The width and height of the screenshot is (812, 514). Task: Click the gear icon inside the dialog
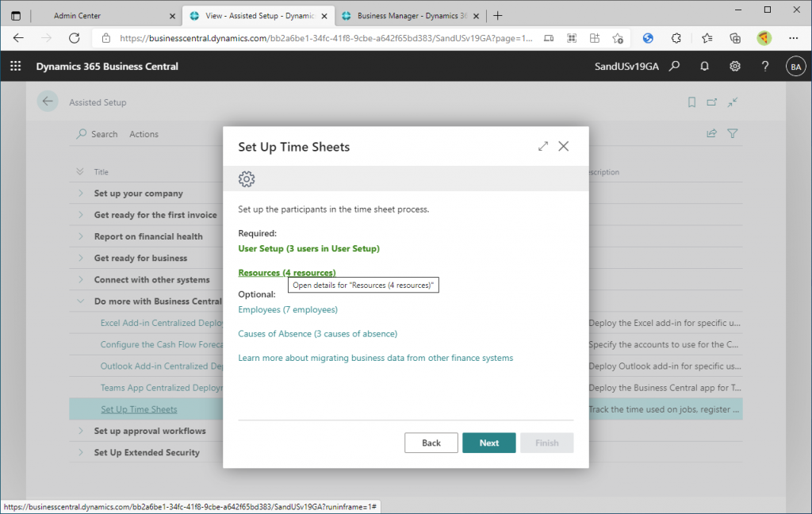tap(247, 179)
